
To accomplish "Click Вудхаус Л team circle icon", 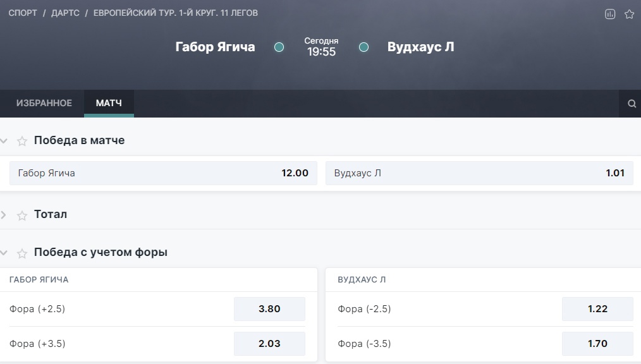I will coord(363,47).
